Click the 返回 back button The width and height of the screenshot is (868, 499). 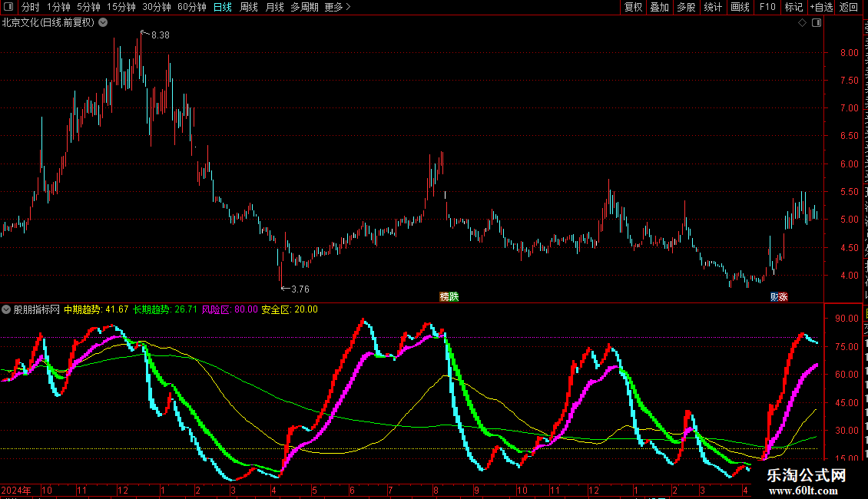848,7
